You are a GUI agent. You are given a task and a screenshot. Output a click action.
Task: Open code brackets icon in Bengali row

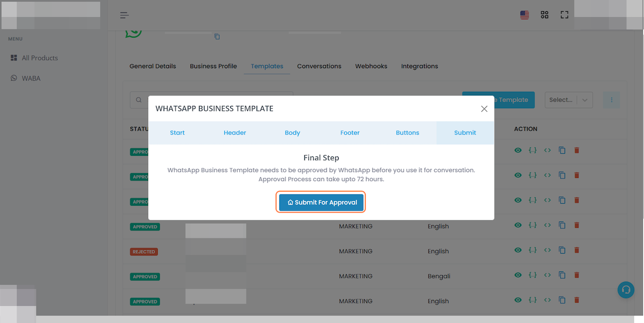(547, 275)
